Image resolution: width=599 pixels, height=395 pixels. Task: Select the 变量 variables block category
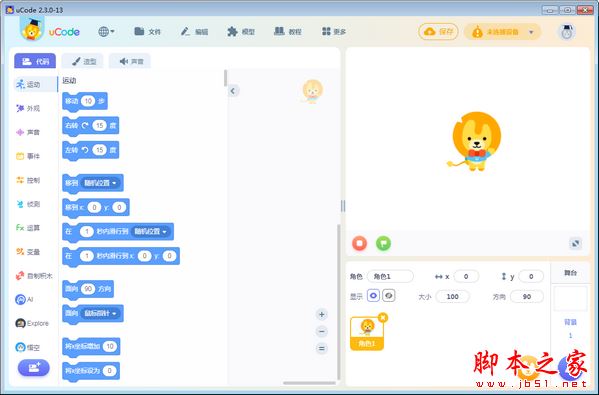point(28,252)
